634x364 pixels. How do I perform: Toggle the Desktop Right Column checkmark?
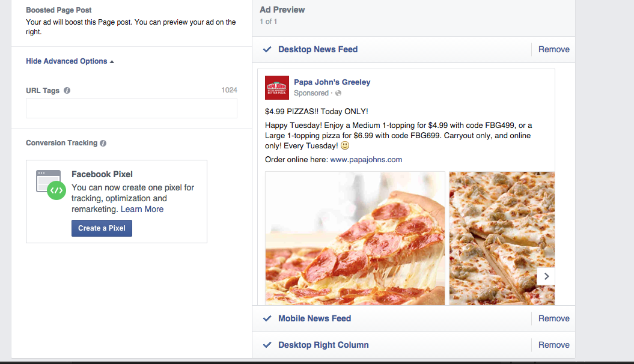coord(267,345)
